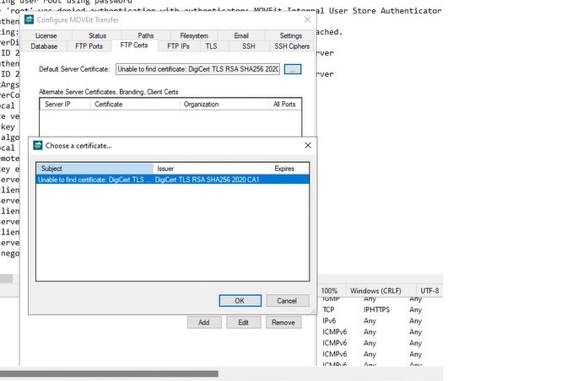Browse for default server certificate with ellipsis button
Screen dimensions: 588x381
coord(293,69)
